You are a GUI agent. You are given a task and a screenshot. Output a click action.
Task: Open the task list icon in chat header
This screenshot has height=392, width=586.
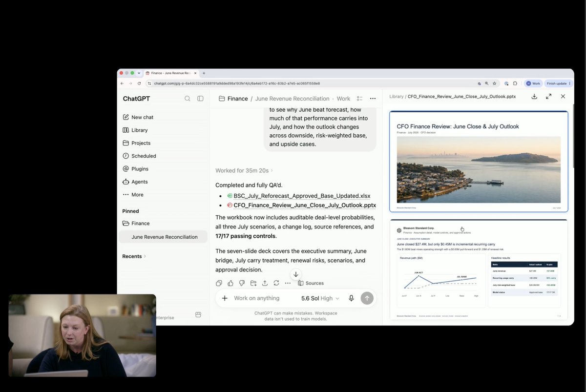pos(360,99)
